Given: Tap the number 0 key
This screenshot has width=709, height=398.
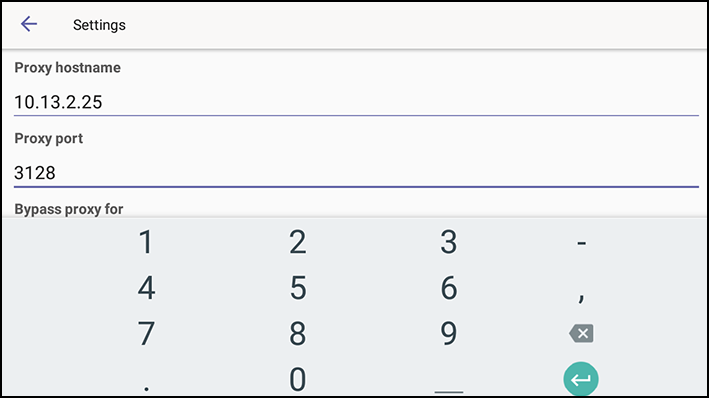Looking at the screenshot, I should point(298,379).
